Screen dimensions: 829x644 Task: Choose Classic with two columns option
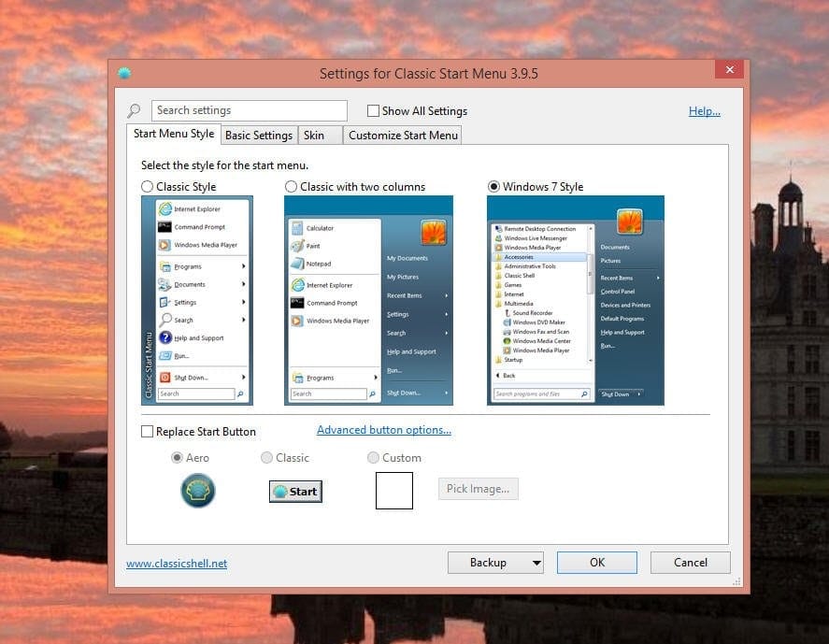pyautogui.click(x=292, y=187)
